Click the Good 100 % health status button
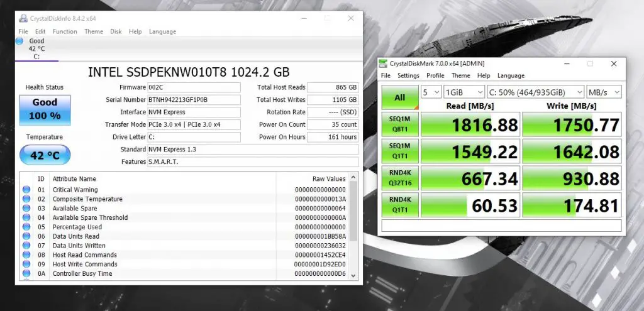 45,110
